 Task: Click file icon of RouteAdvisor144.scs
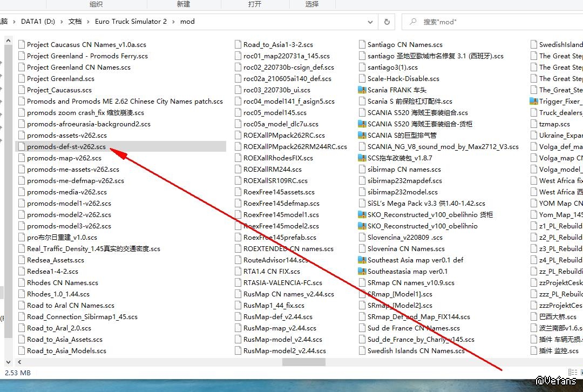238,260
